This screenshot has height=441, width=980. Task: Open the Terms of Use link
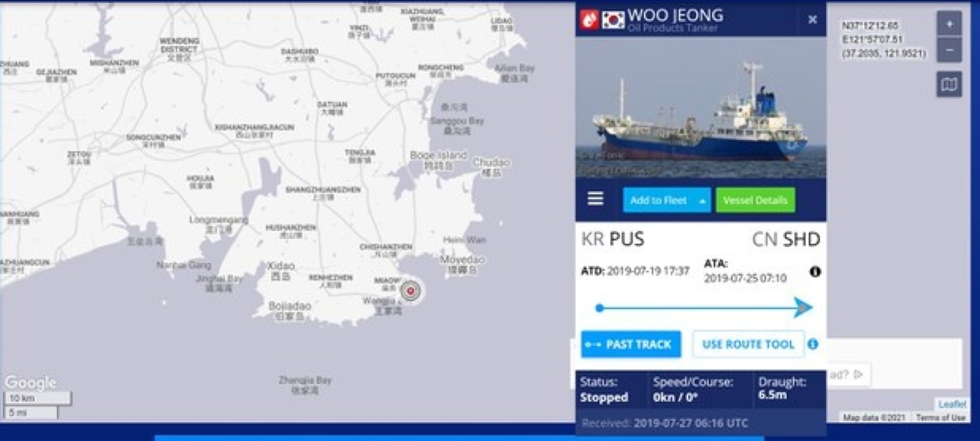point(940,417)
